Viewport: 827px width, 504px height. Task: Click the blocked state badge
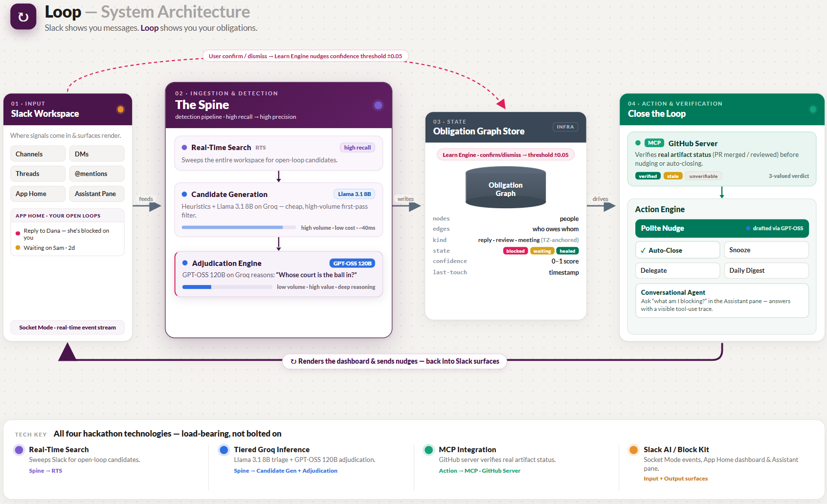515,251
